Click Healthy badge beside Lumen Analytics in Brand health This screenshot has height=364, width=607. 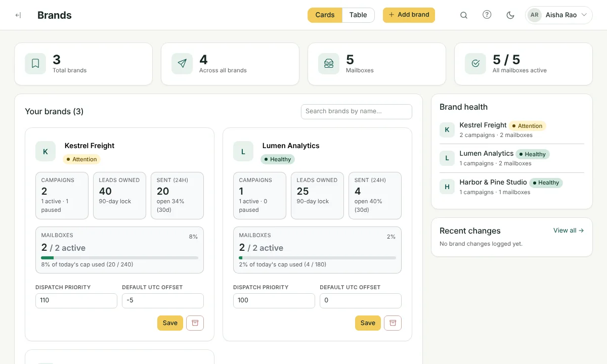533,154
